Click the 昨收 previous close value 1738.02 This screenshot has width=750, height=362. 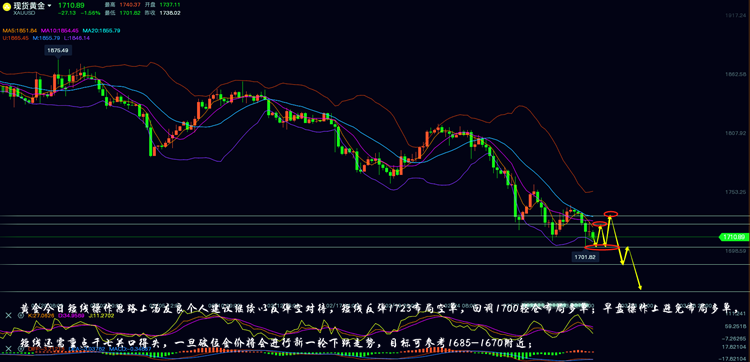coord(171,13)
